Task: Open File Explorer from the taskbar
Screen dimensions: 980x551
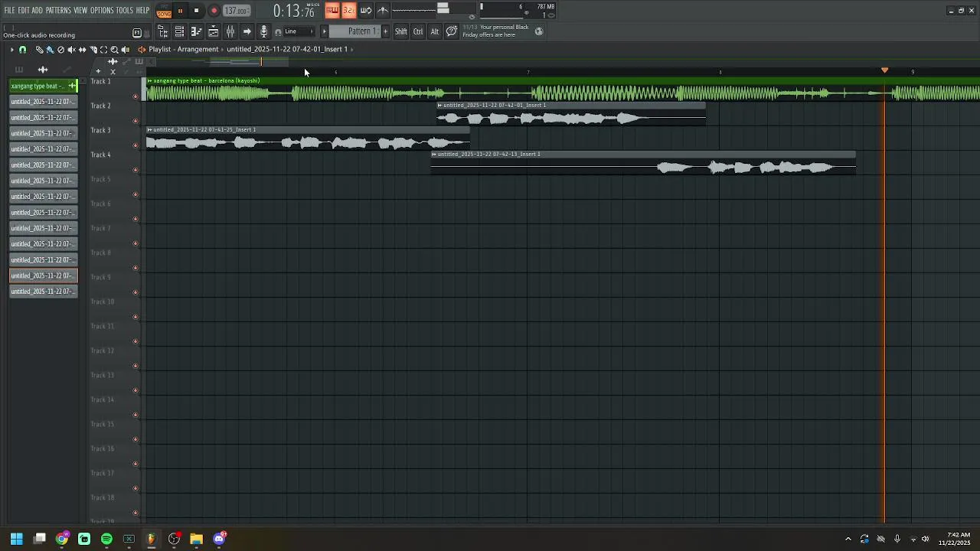Action: coord(196,539)
